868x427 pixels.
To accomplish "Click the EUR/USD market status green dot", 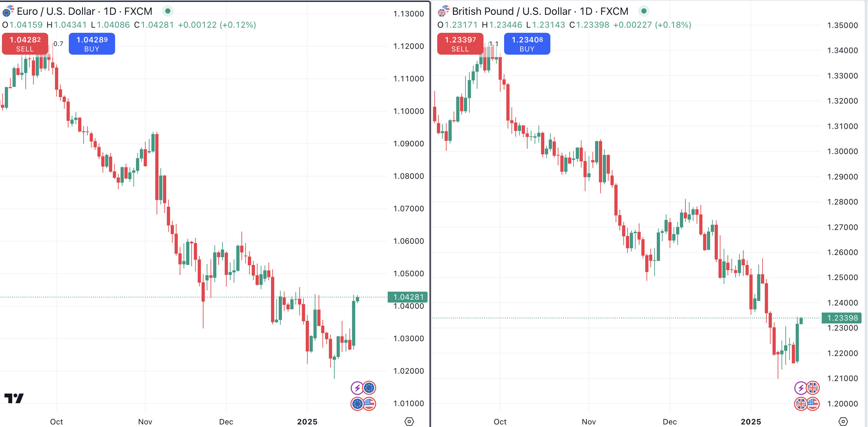I will 168,11.
